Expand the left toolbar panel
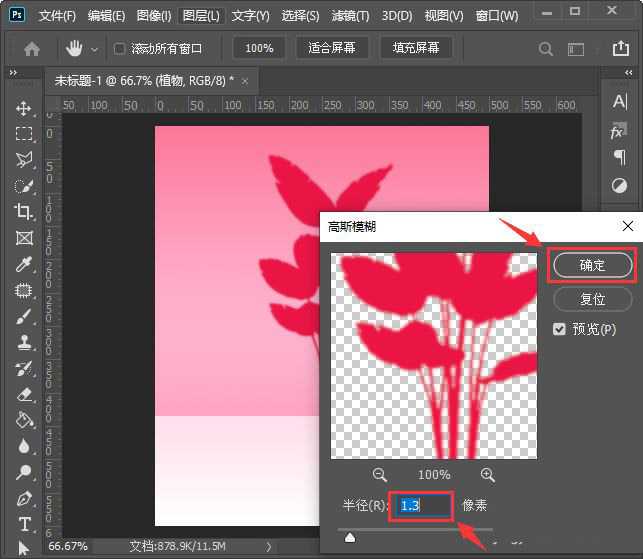 13,73
